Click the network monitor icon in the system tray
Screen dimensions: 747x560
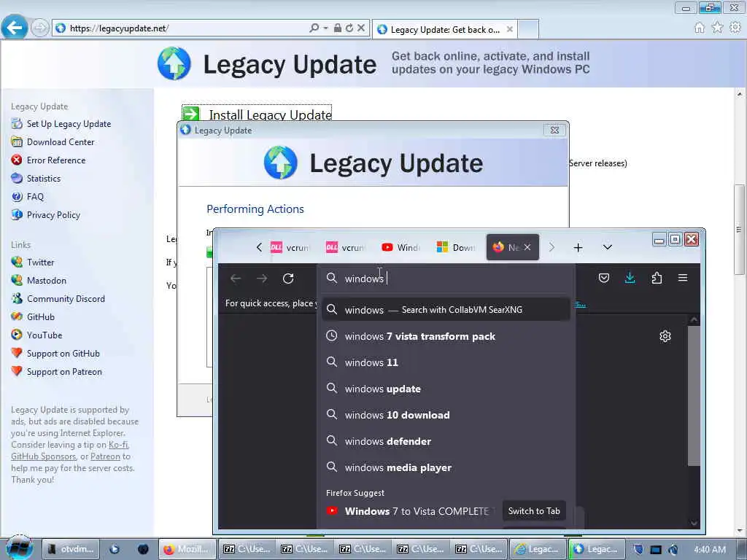pos(656,550)
